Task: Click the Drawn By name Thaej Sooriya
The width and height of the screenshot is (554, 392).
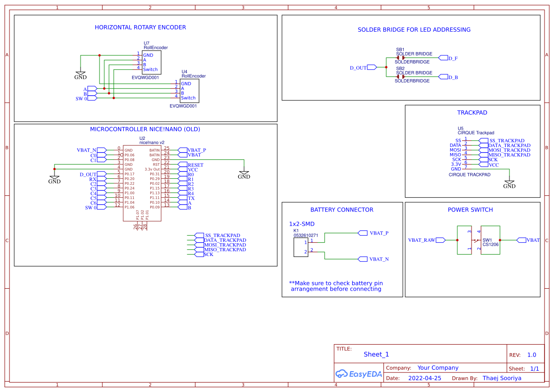Action: [x=502, y=378]
